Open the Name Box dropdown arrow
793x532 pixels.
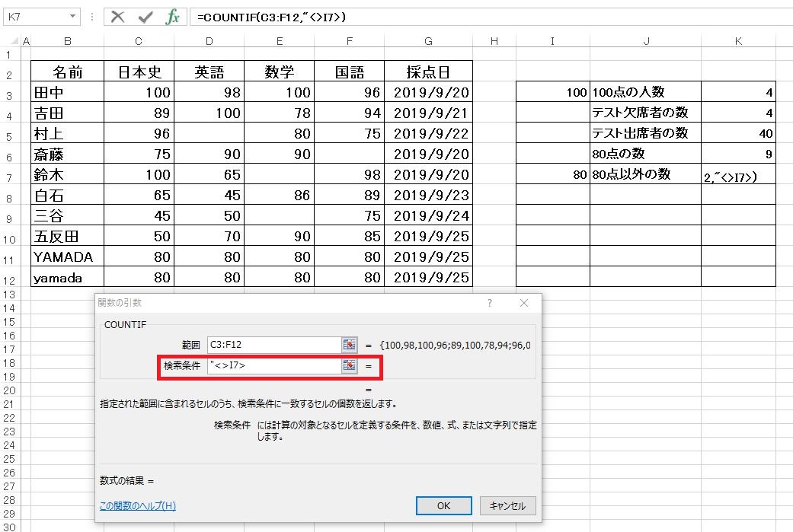coord(73,17)
